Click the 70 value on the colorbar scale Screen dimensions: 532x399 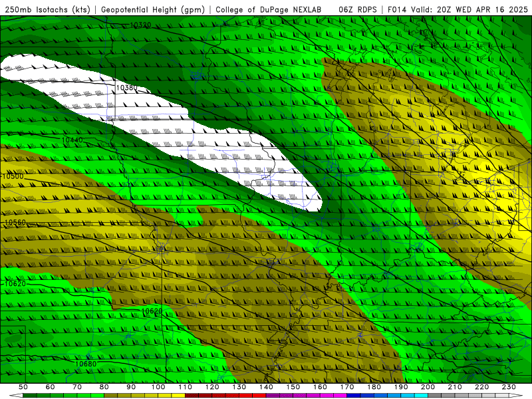(x=77, y=387)
